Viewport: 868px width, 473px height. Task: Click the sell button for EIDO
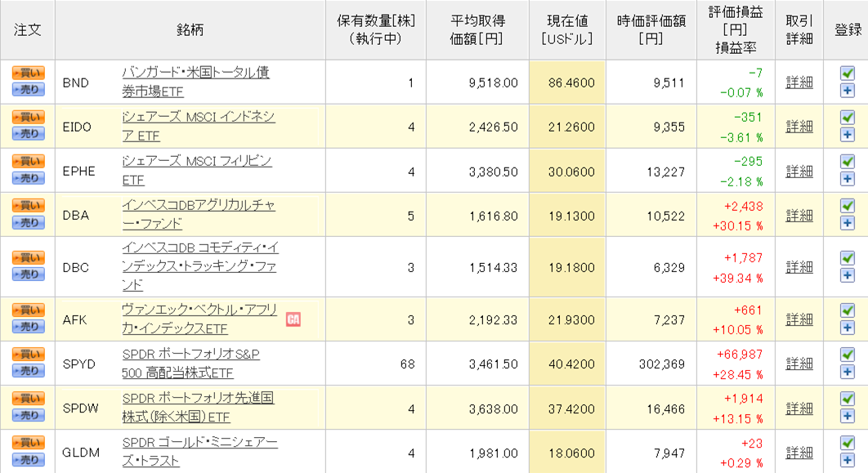28,134
